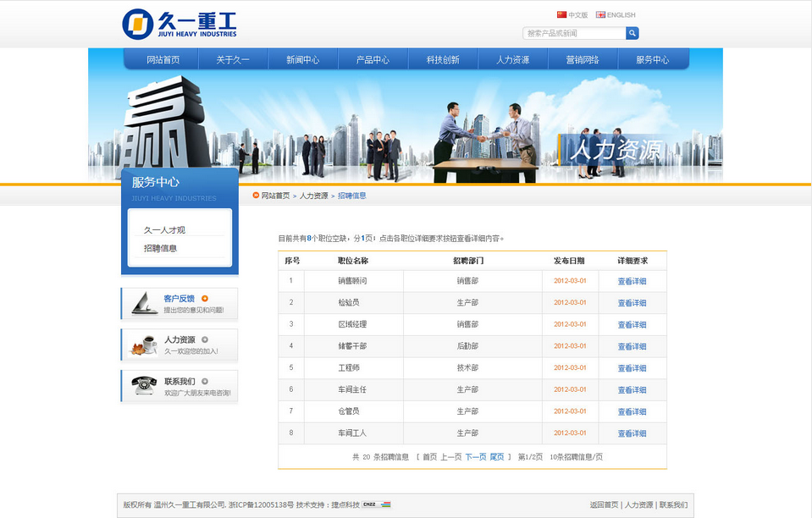Click the laptop icon for 客户反馈
This screenshot has height=518, width=812.
(x=143, y=303)
